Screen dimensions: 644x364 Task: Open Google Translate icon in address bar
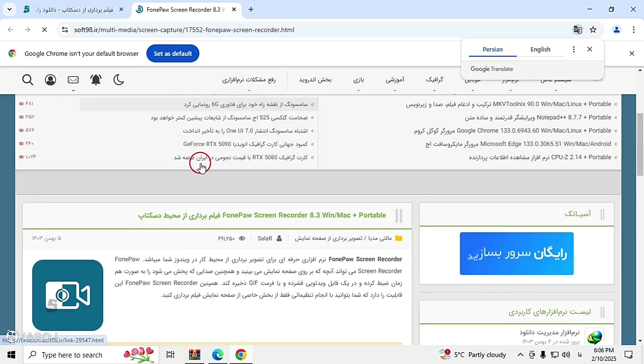578,30
